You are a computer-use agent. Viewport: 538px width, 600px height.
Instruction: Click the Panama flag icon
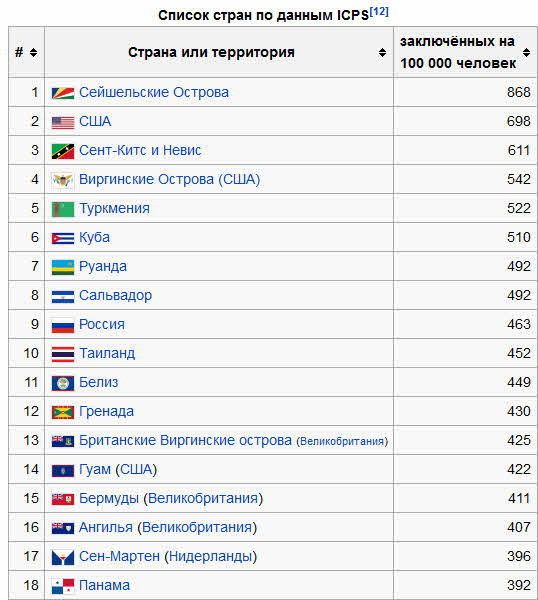pos(63,586)
